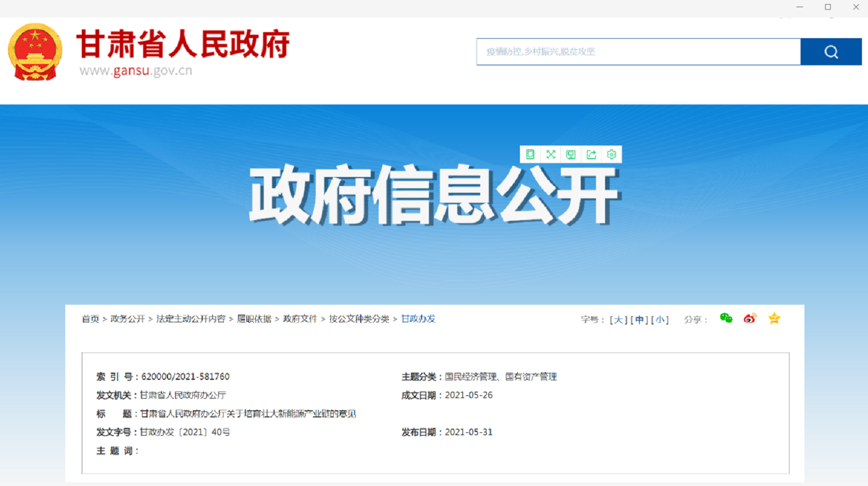This screenshot has height=486, width=868.
Task: Click the search input field
Action: click(638, 51)
